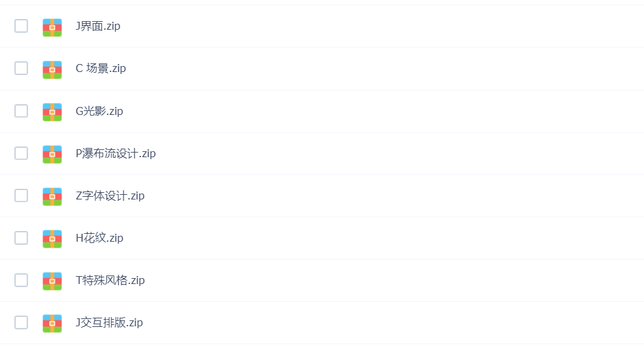Enable the checkbox for P瀑布流设计.zip

pyautogui.click(x=21, y=153)
